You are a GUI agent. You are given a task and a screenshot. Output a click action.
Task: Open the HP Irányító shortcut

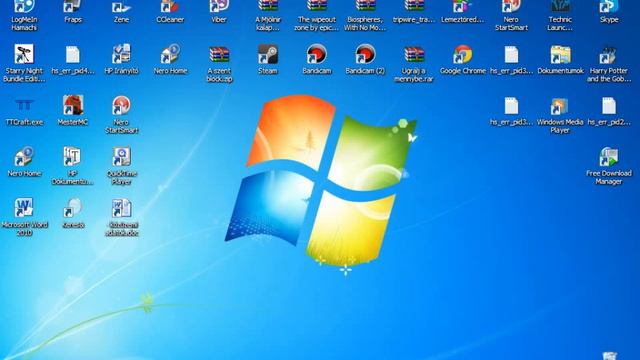[121, 59]
